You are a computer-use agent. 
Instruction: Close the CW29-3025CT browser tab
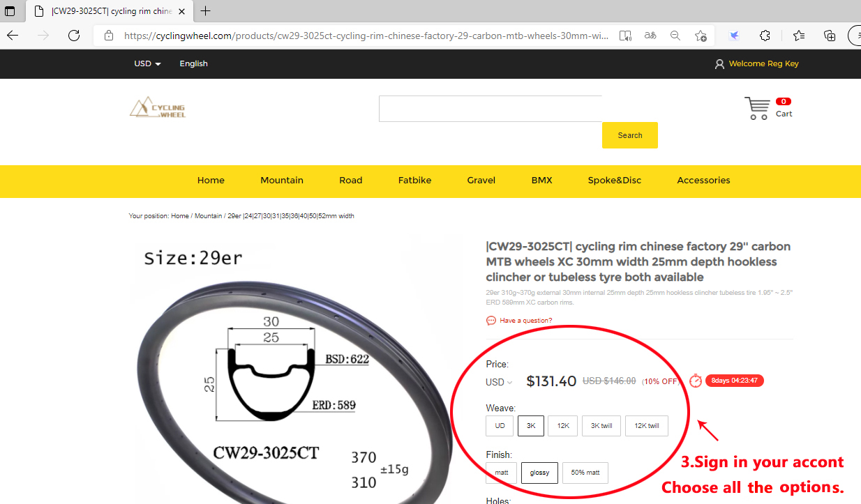tap(182, 11)
